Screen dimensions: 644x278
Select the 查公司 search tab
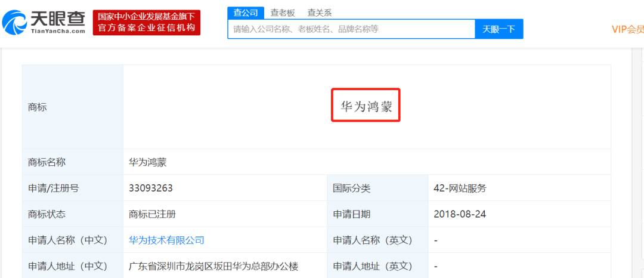pos(246,13)
